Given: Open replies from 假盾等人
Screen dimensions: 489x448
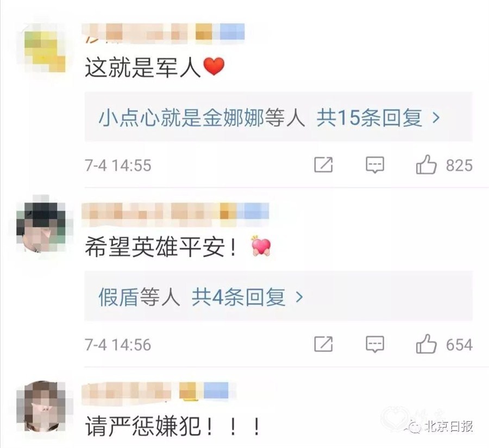Looking at the screenshot, I should (x=139, y=297).
